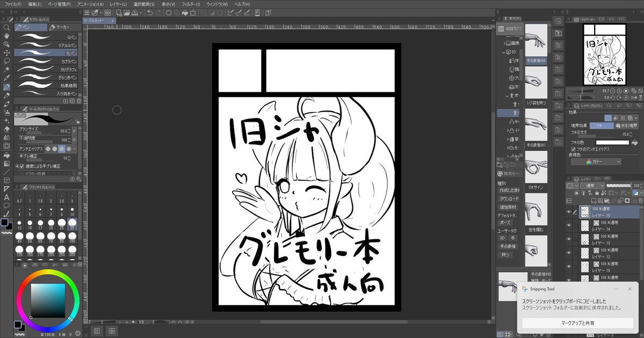Open the カラー expression color dropdown
Viewport: 644px width, 338px height.
[x=596, y=161]
